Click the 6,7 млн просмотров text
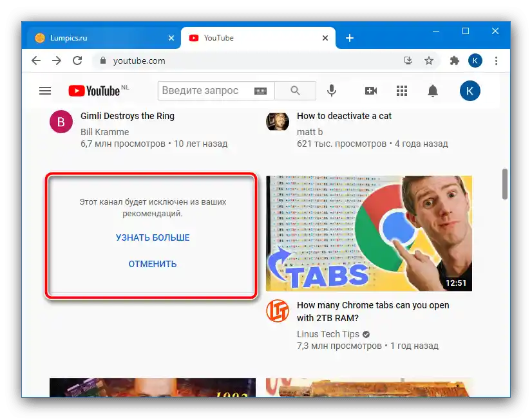532x419 pixels. point(123,144)
